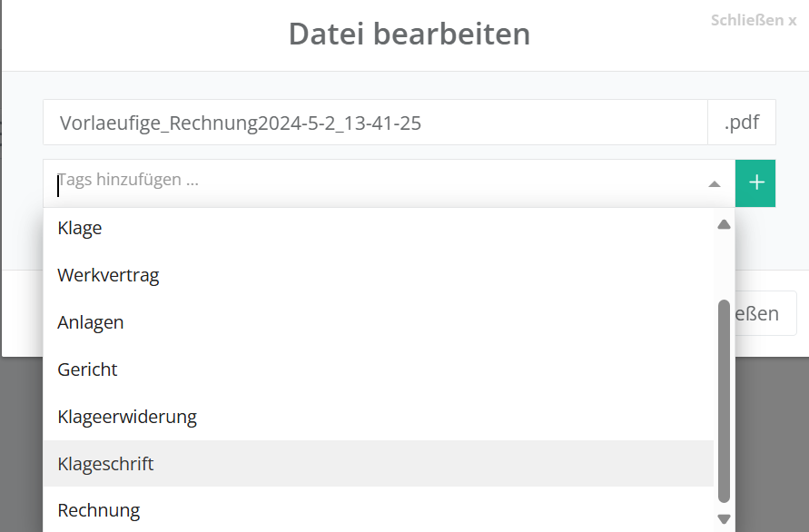Click the scroll-up arrow of the tag list
The image size is (809, 532).
coord(724,225)
